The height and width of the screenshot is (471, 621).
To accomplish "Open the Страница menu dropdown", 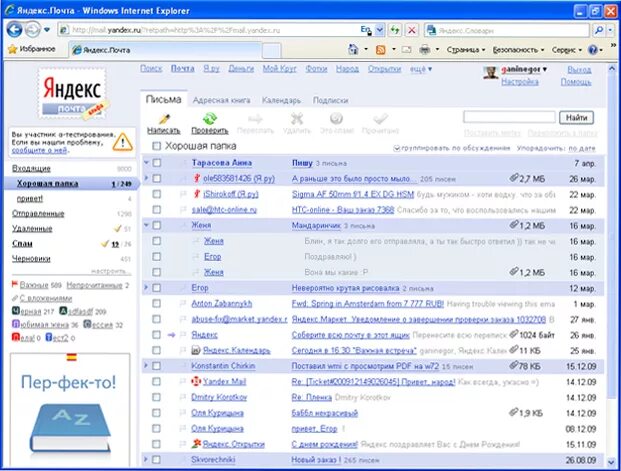I will pos(466,50).
